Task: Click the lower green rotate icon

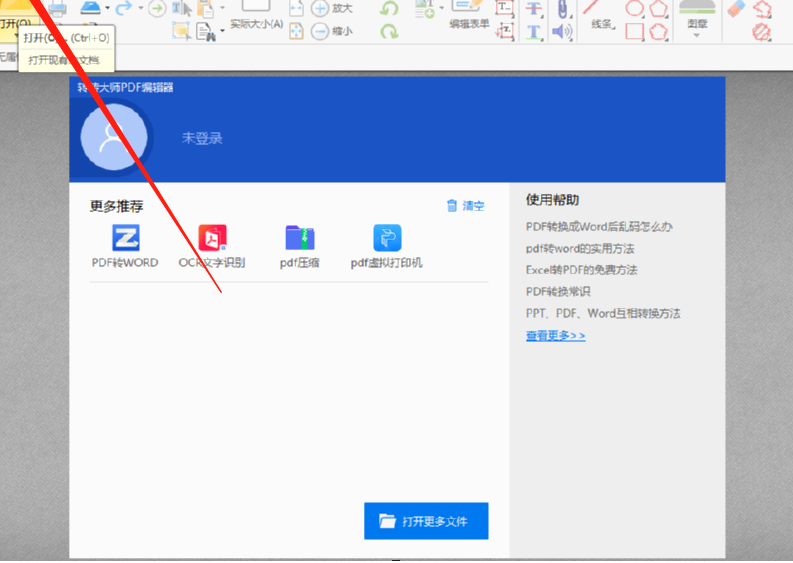Action: [x=389, y=31]
